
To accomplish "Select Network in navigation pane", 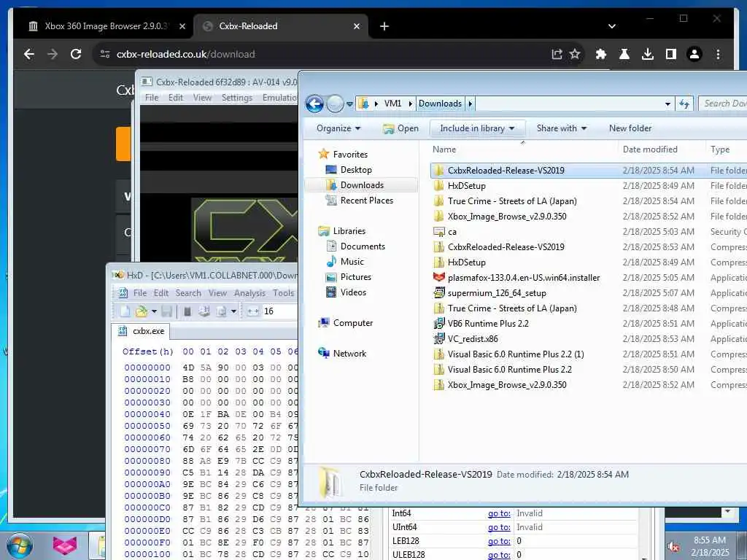I will coord(349,354).
